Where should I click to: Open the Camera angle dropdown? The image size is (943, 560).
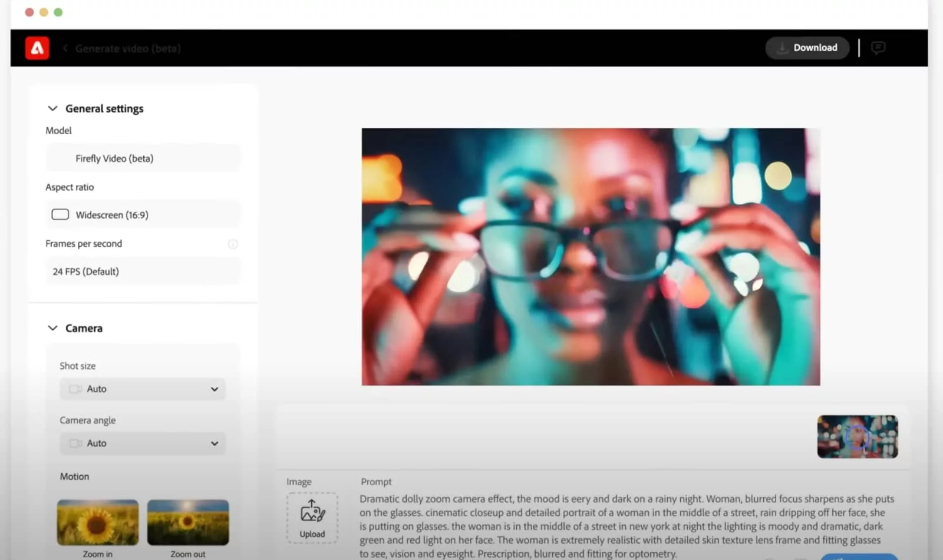[x=143, y=443]
